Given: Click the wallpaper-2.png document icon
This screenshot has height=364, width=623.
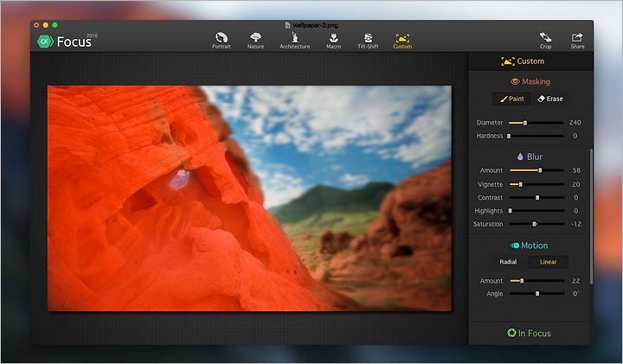Looking at the screenshot, I should [287, 25].
